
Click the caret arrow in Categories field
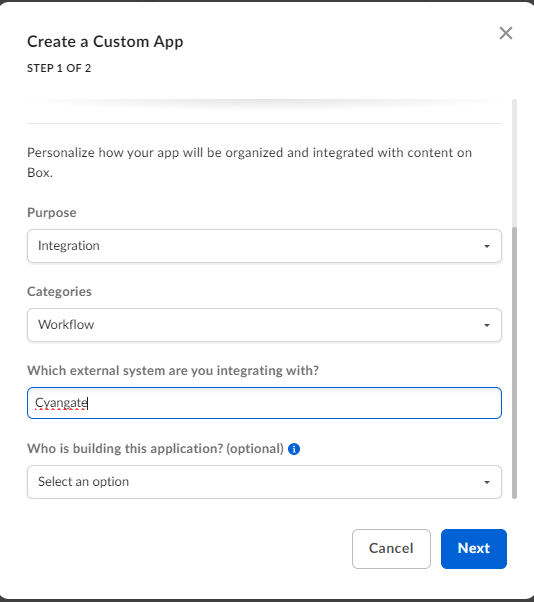[486, 325]
